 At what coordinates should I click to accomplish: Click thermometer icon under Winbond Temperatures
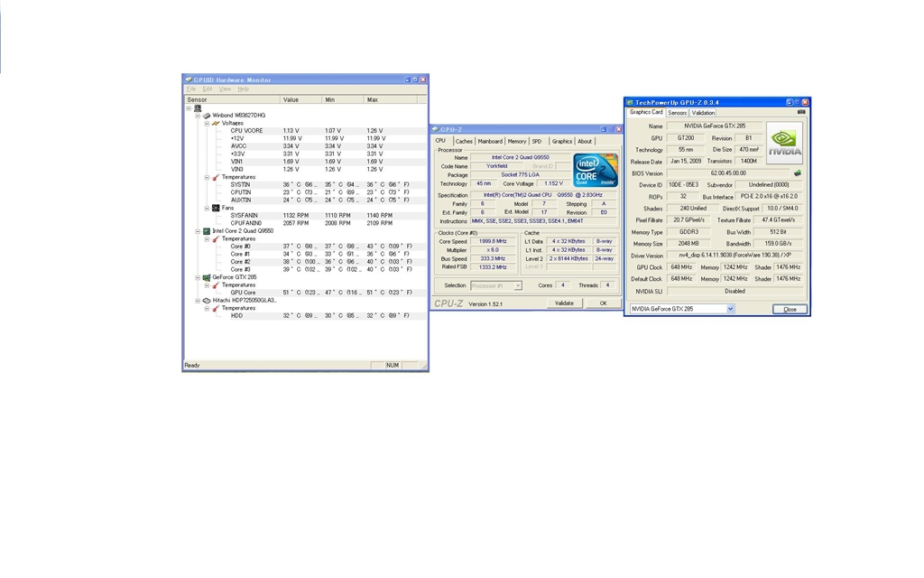pos(216,178)
